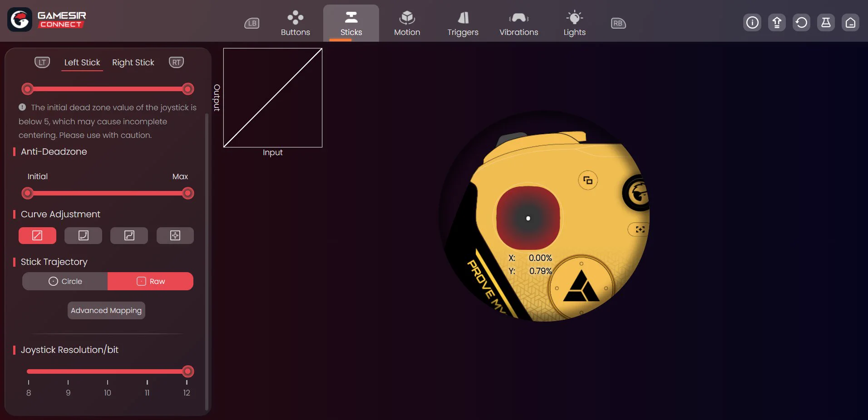This screenshot has width=868, height=420.
Task: Open the Vibrations tab
Action: (x=518, y=24)
